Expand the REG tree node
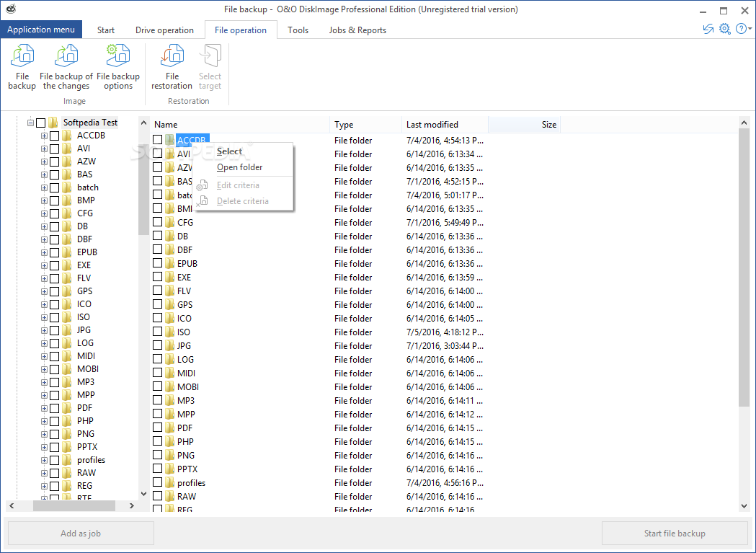This screenshot has height=553, width=756. 44,487
